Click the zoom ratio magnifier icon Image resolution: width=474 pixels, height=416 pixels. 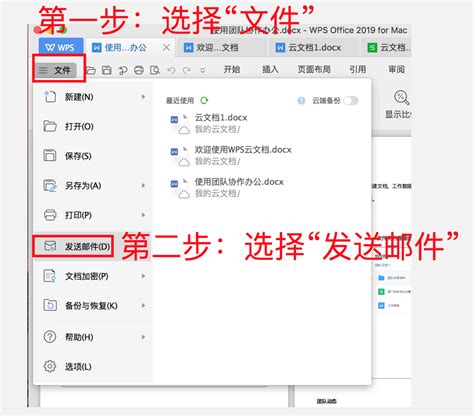tap(401, 97)
